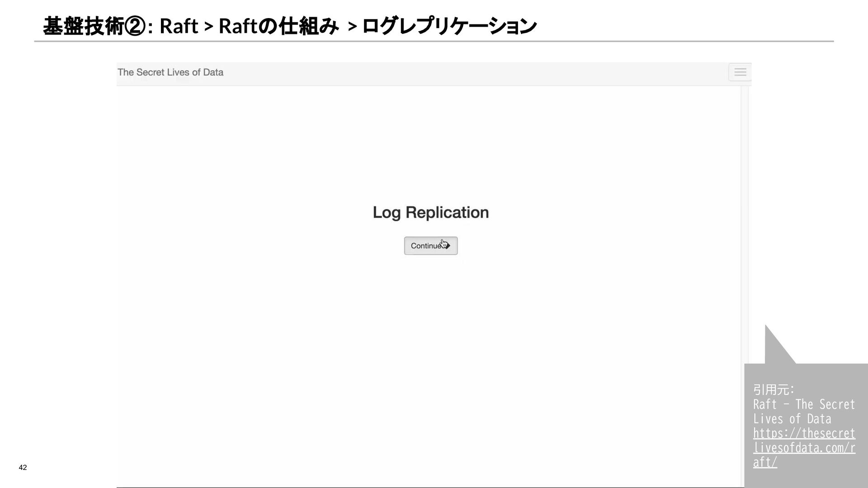Open the hamburger menu icon
868x488 pixels.
(x=740, y=72)
